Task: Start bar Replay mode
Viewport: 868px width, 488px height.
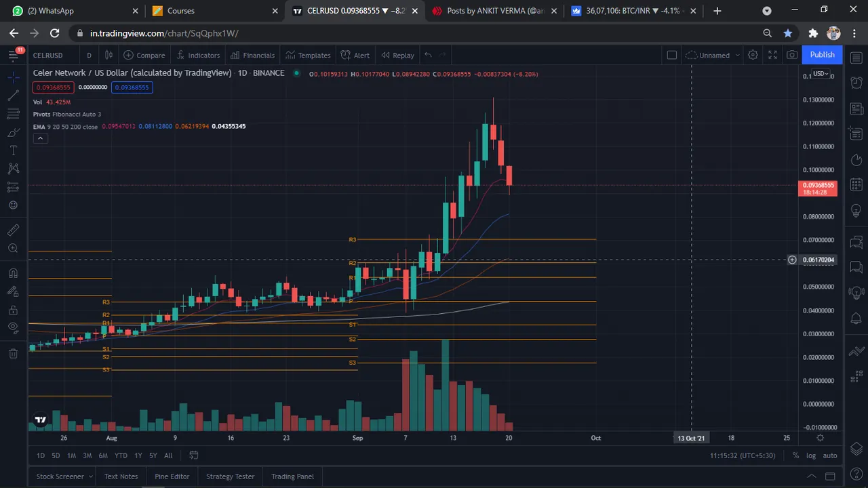Action: pyautogui.click(x=397, y=55)
